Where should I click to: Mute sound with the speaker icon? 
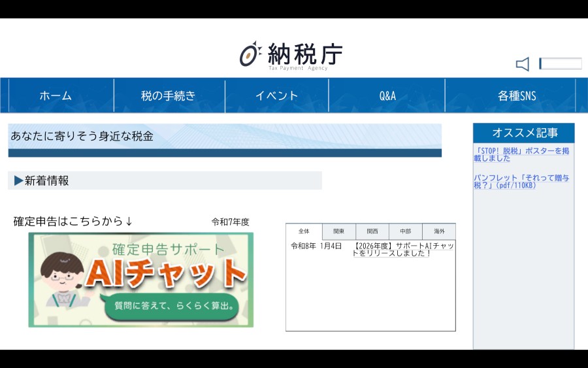click(523, 64)
